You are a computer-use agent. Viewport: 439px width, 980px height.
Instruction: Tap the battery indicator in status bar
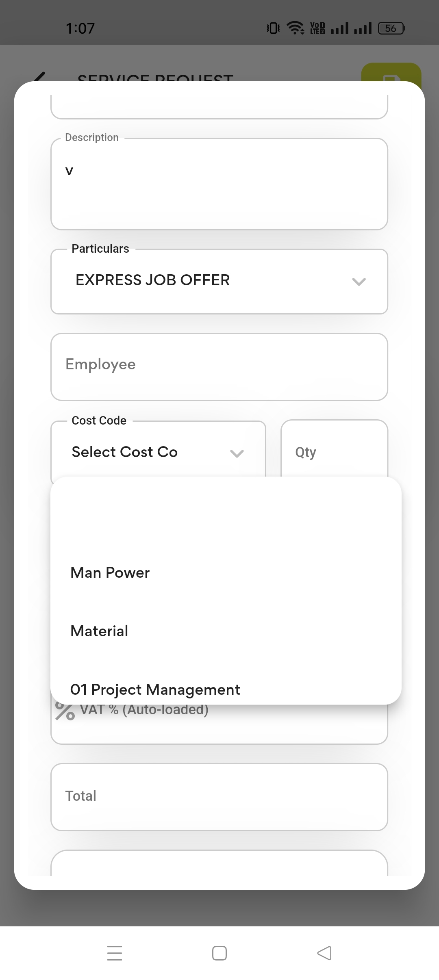pyautogui.click(x=391, y=28)
